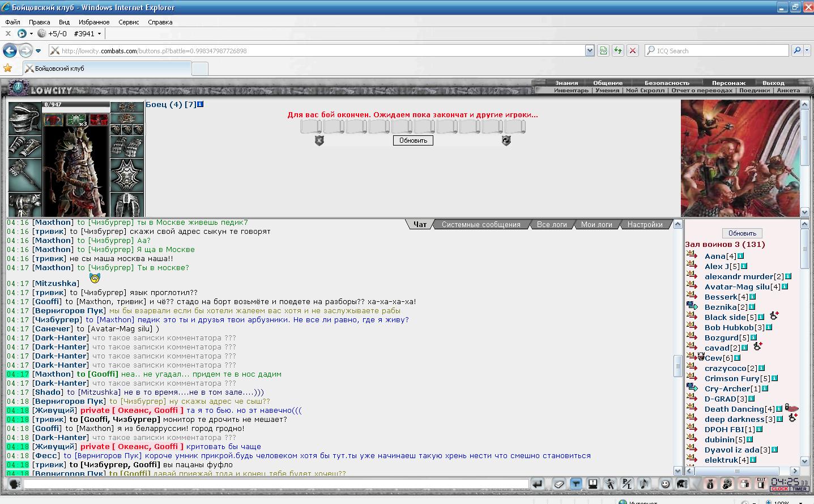Open the recent pages dropdown arrow
814x504 pixels.
click(39, 51)
